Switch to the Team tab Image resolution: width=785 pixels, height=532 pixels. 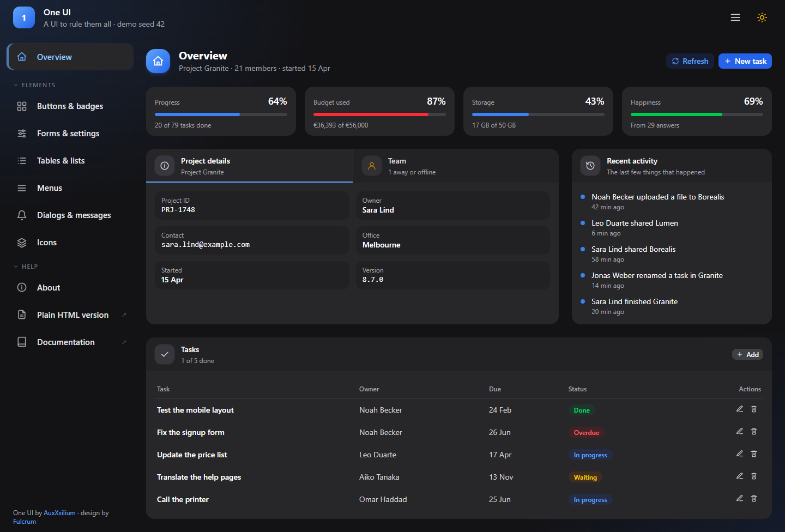[x=456, y=166]
